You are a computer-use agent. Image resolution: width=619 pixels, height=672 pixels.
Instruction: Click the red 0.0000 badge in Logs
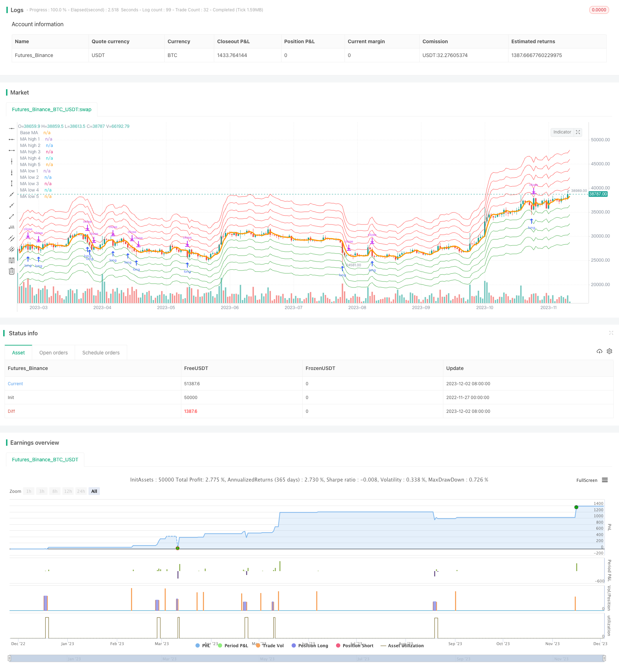coord(599,10)
